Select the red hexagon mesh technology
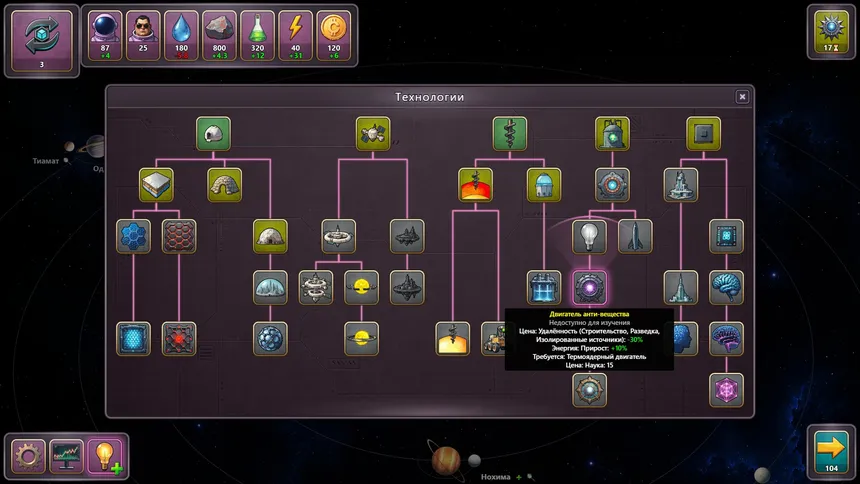This screenshot has width=860, height=484. 179,236
